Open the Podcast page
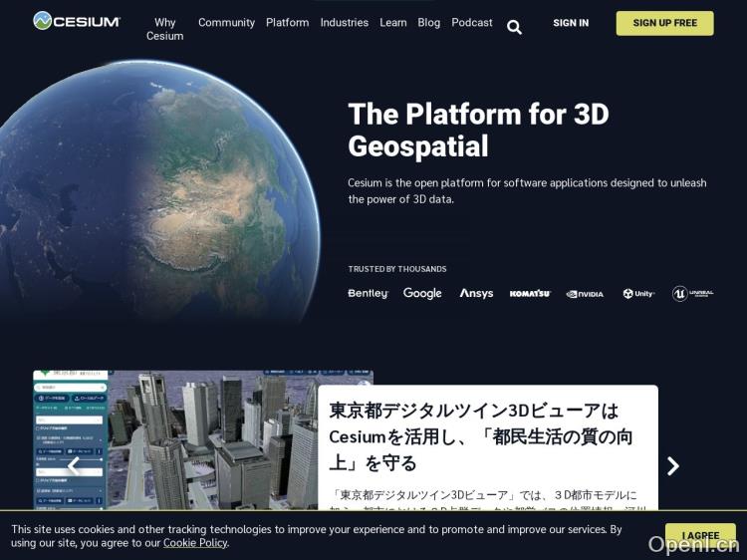 click(472, 22)
